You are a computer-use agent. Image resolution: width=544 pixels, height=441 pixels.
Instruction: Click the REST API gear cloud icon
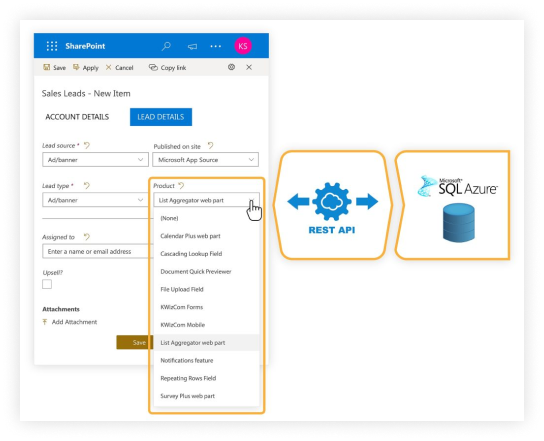tap(332, 202)
